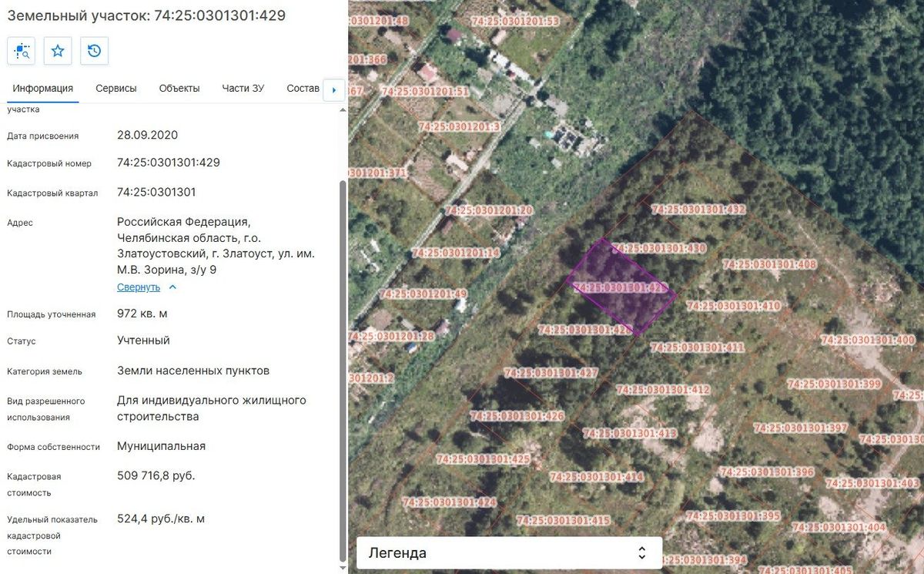Click the assignment date 28.09.2020
Screen dimensions: 924x574
pyautogui.click(x=148, y=135)
